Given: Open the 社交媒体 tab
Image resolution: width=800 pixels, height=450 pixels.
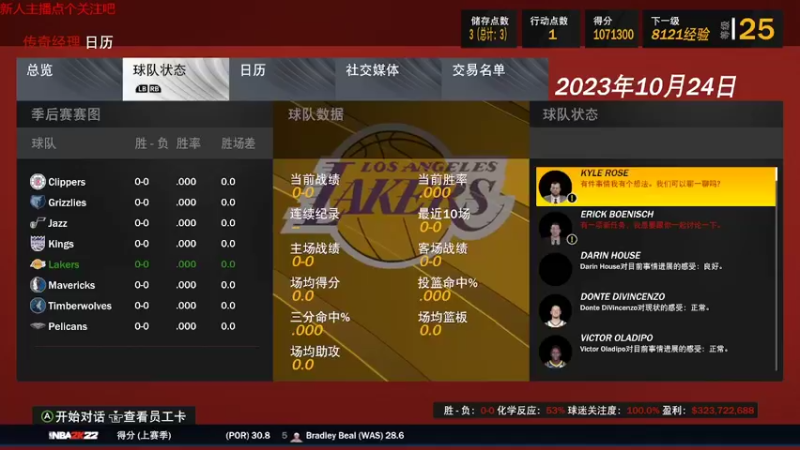Looking at the screenshot, I should click(x=388, y=79).
